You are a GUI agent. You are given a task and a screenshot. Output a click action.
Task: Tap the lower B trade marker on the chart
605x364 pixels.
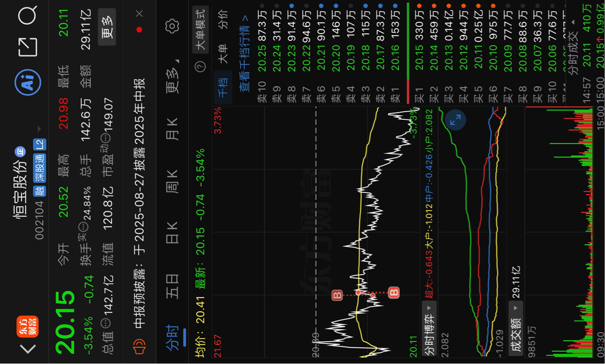394,293
